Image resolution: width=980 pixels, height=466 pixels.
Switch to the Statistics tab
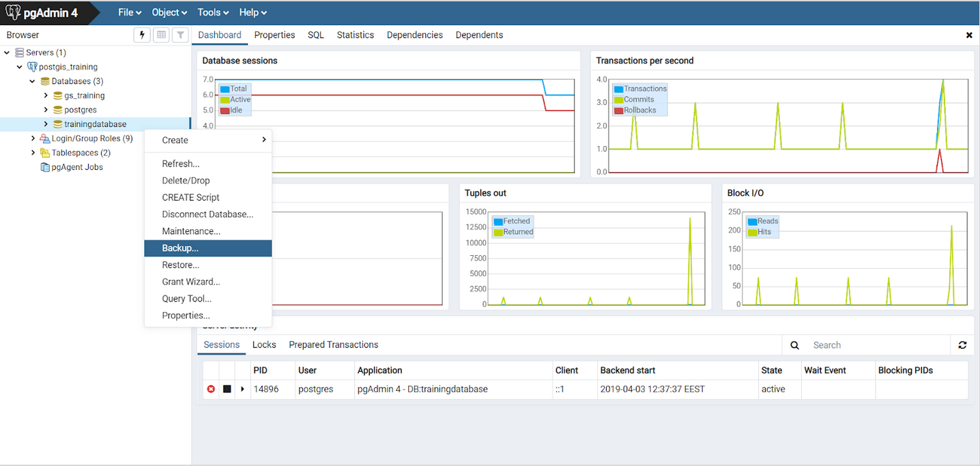pos(355,35)
